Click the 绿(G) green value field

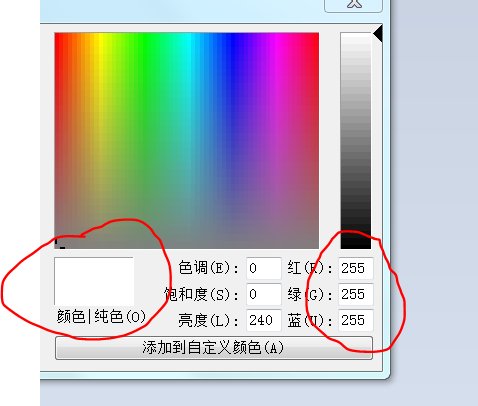click(x=356, y=294)
